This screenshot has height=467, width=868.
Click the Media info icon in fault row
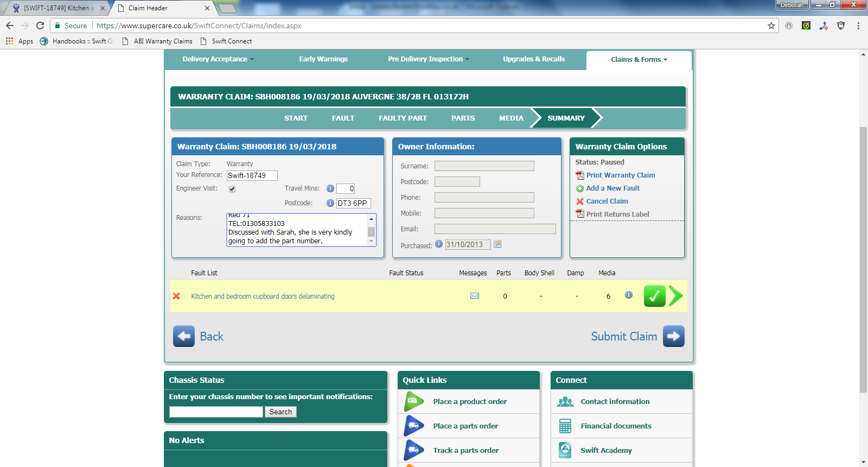coord(629,295)
